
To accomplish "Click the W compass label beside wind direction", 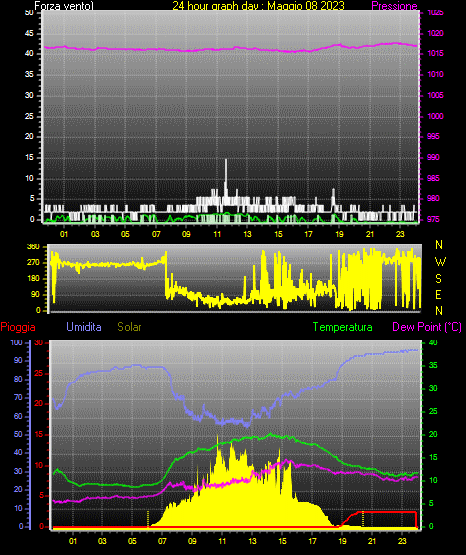I will click(440, 262).
